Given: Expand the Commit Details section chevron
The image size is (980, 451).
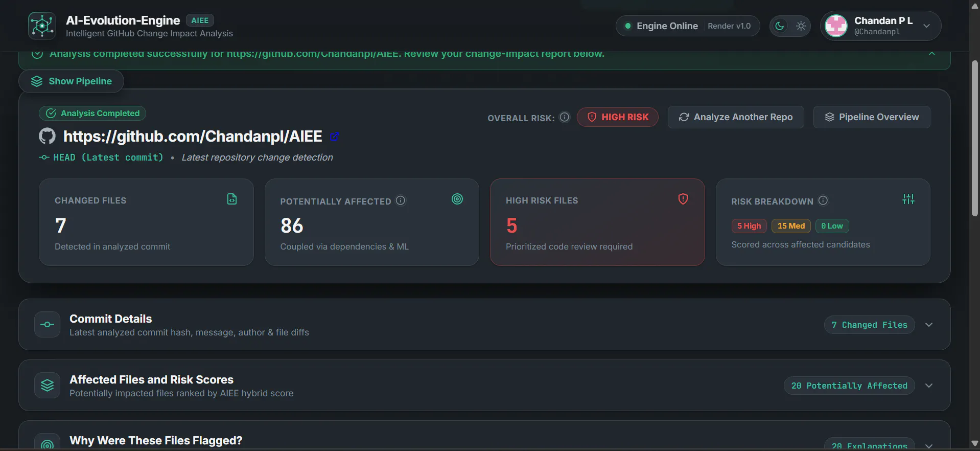Looking at the screenshot, I should 929,325.
